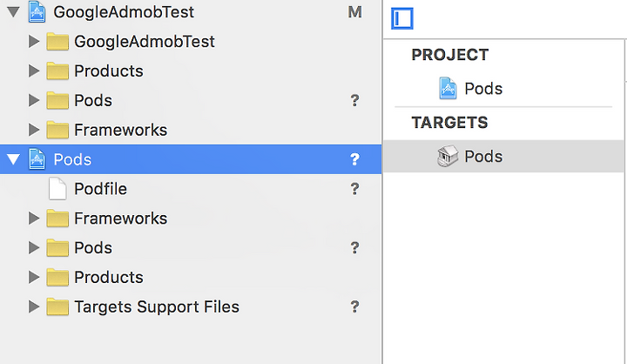Expand the Products folder under GoogleAdmobTest
627x364 pixels.
click(x=34, y=71)
